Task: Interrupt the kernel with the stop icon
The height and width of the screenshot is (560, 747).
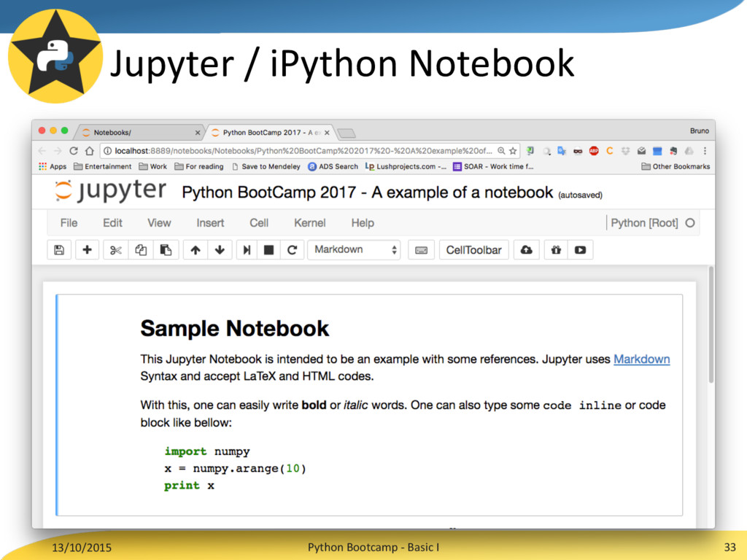Action: click(268, 250)
